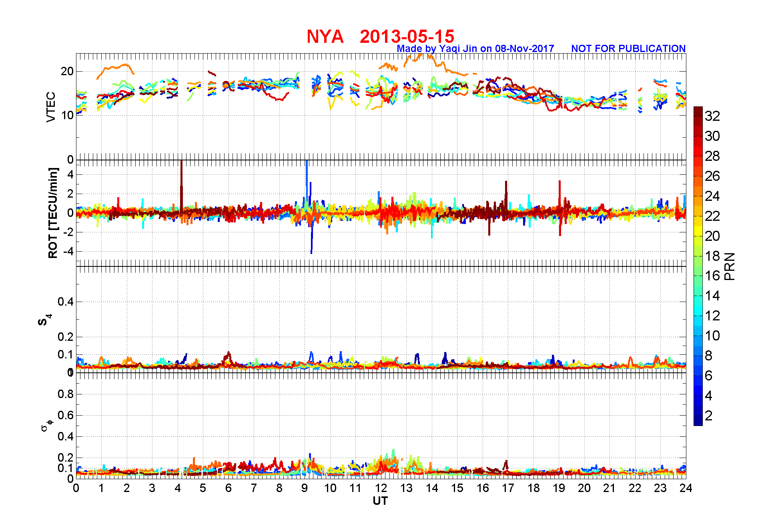Select the "Made by Yaqi Jin on 08-Nov-2017" credit

[475, 48]
